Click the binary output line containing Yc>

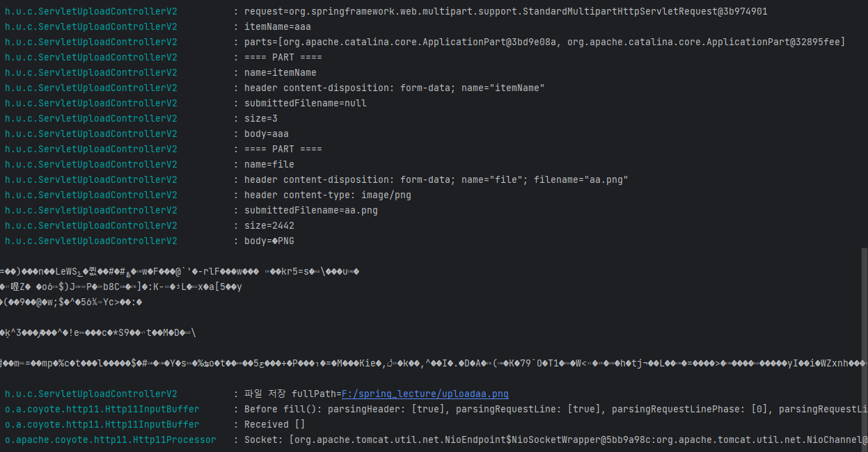click(71, 302)
